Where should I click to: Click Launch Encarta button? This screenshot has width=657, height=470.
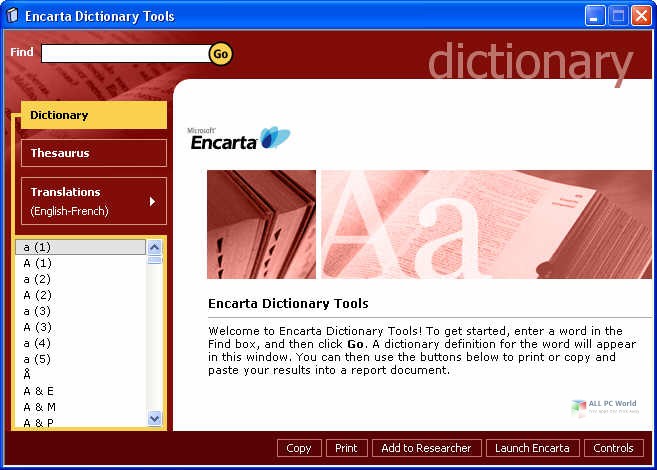coord(533,448)
